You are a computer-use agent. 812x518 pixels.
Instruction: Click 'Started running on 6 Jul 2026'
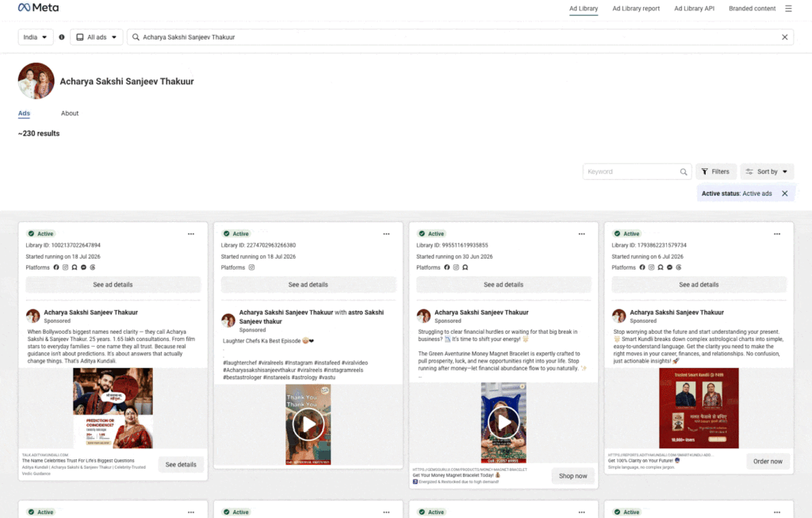click(x=647, y=256)
